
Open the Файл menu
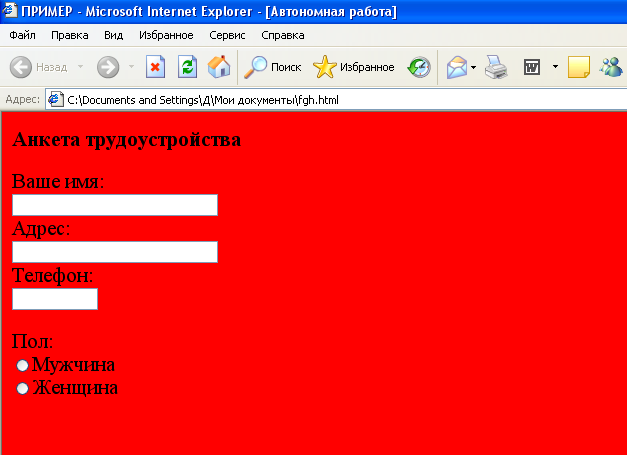point(22,35)
